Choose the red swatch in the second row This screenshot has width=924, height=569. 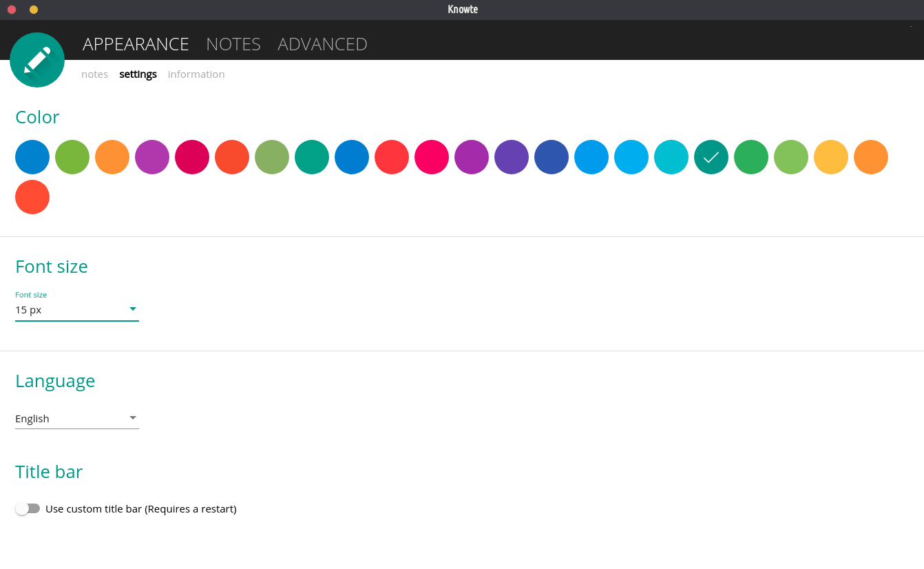32,197
